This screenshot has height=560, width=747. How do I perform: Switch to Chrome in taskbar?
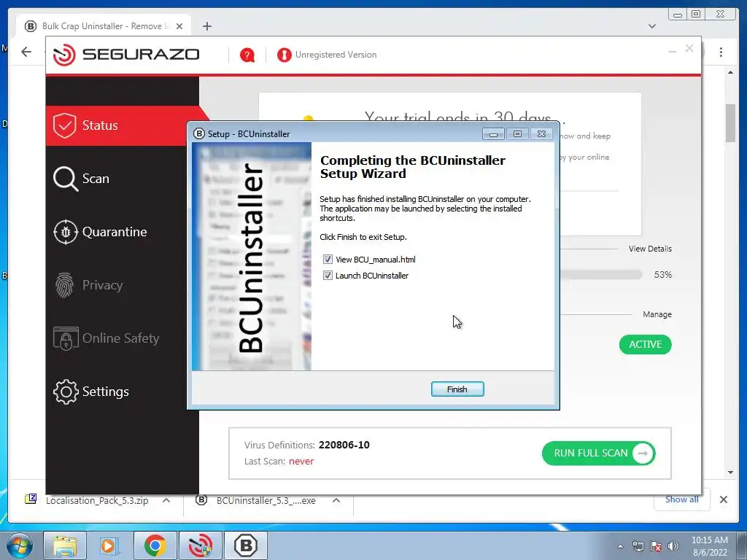155,545
